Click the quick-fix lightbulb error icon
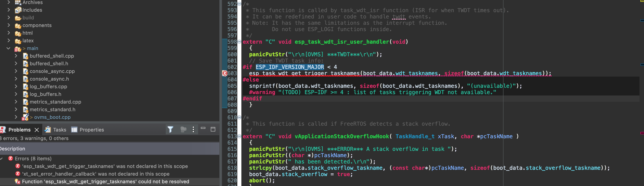 (x=18, y=181)
